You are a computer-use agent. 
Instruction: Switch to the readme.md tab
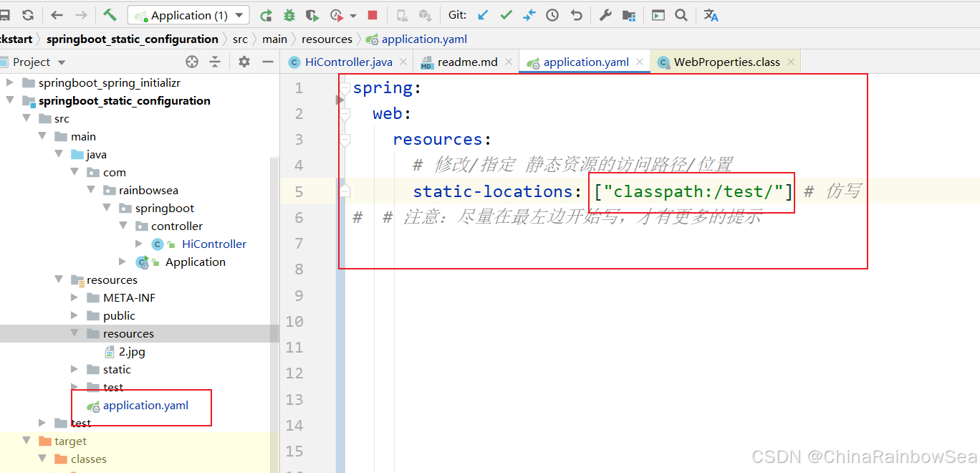(x=467, y=62)
